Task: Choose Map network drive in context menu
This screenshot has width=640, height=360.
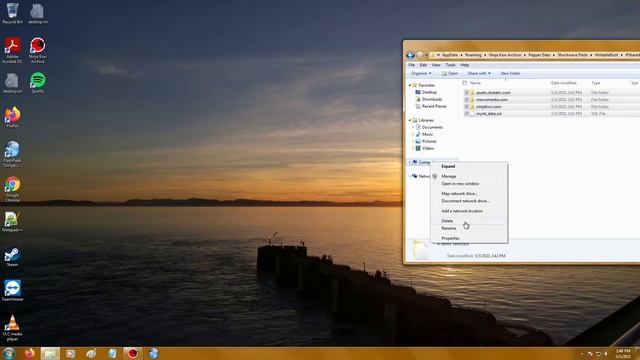Action: pyautogui.click(x=469, y=193)
